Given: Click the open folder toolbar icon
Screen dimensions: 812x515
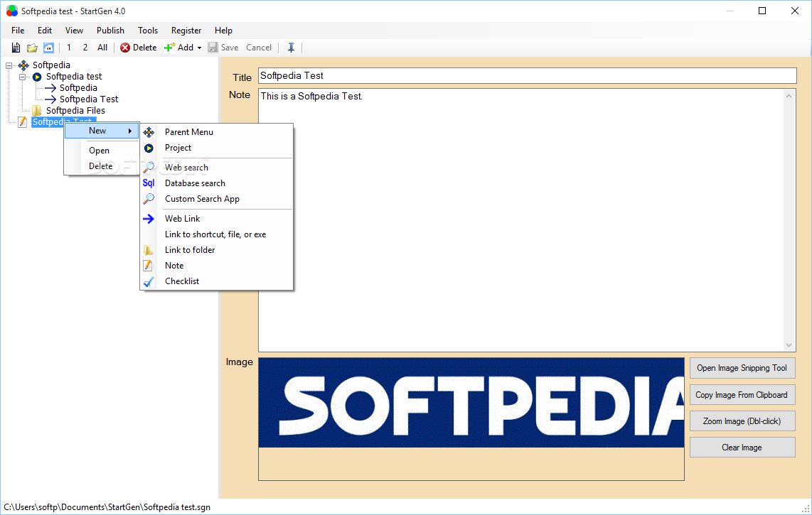Looking at the screenshot, I should pos(32,48).
